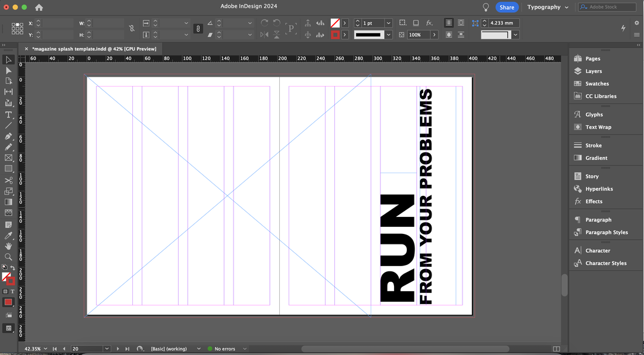Open stroke type style dropdown
This screenshot has height=355, width=644.
point(389,35)
